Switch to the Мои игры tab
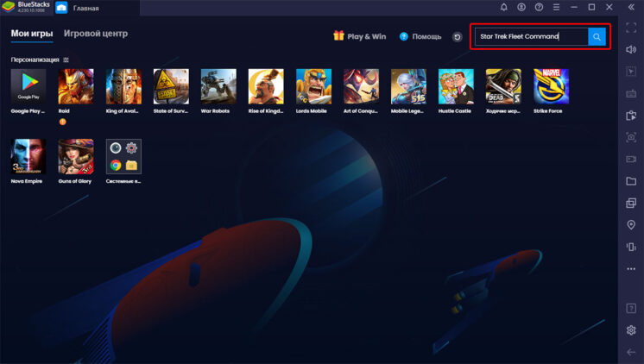 (32, 35)
